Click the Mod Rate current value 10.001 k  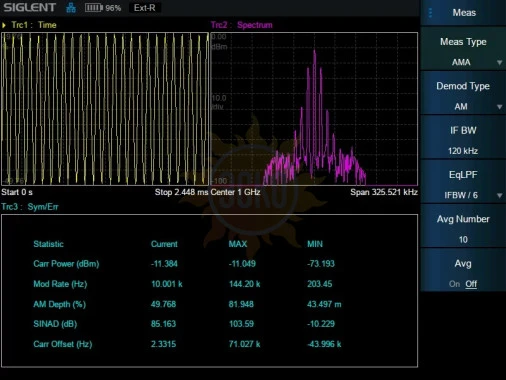click(167, 284)
